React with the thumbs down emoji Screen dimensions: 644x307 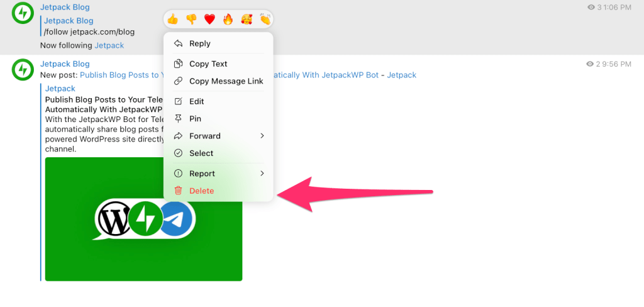point(191,20)
